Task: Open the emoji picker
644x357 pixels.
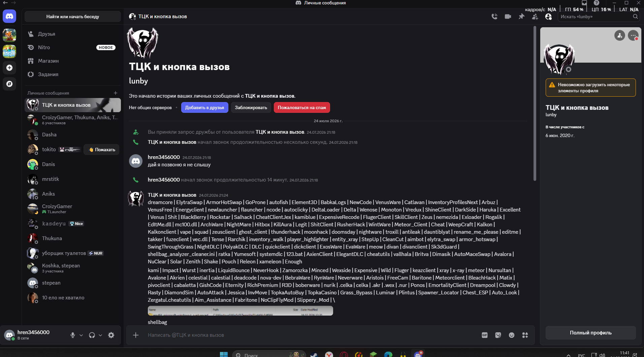Action: (x=512, y=335)
